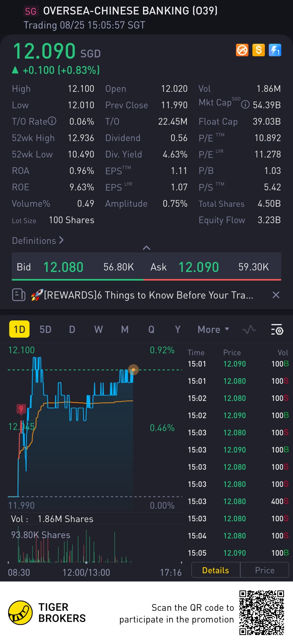Tap the Bid size 56.80K

click(119, 267)
